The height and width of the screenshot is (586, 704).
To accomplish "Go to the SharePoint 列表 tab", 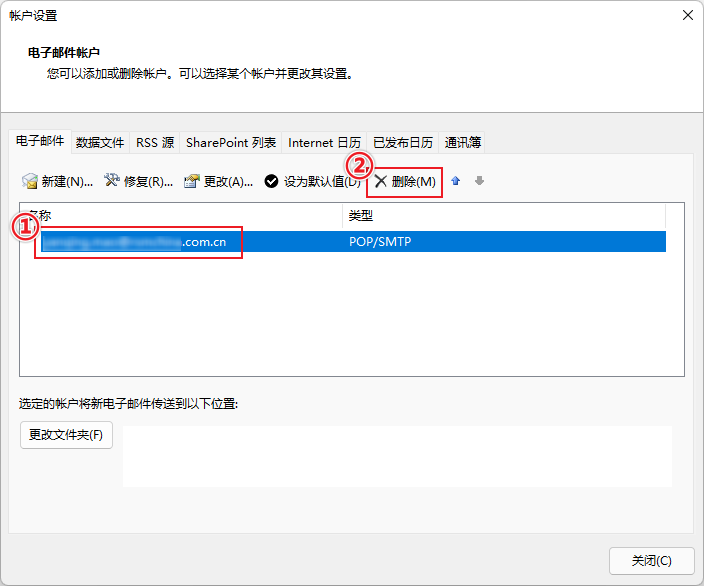I will click(x=231, y=143).
